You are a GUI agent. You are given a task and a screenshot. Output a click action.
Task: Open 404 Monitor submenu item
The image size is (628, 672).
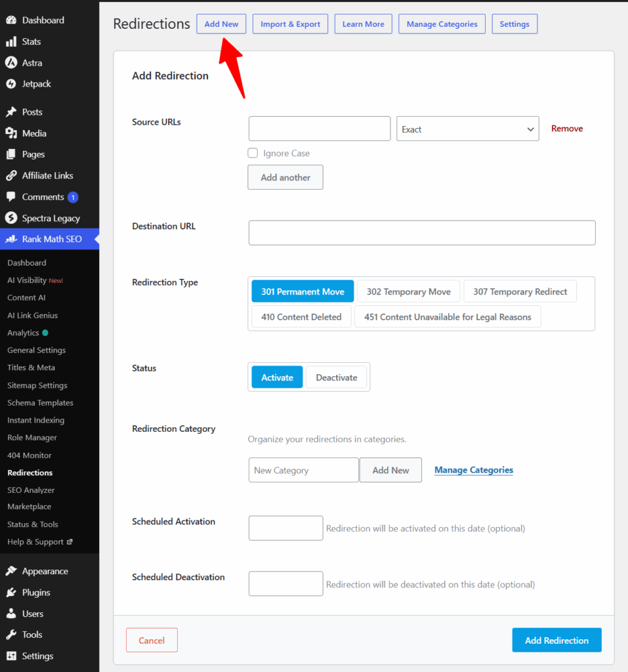pyautogui.click(x=29, y=455)
